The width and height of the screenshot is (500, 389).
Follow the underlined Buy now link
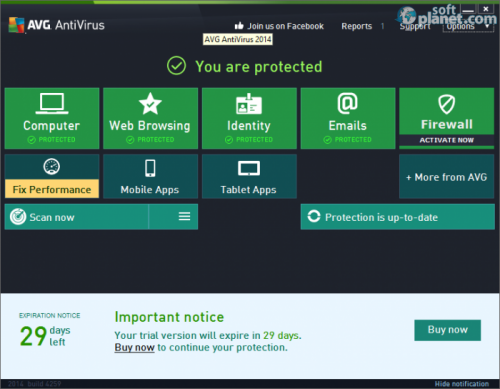(134, 347)
